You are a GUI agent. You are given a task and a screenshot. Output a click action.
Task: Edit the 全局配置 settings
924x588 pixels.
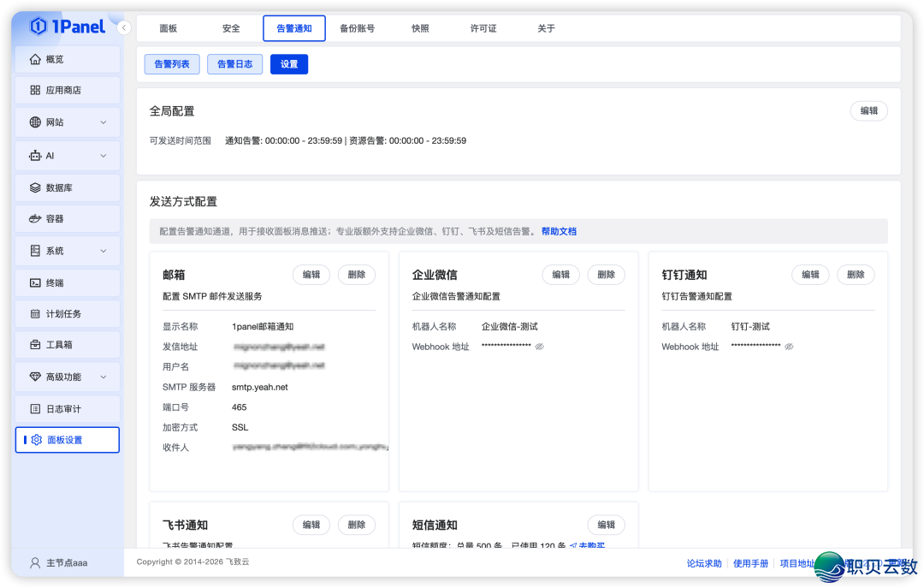click(868, 111)
